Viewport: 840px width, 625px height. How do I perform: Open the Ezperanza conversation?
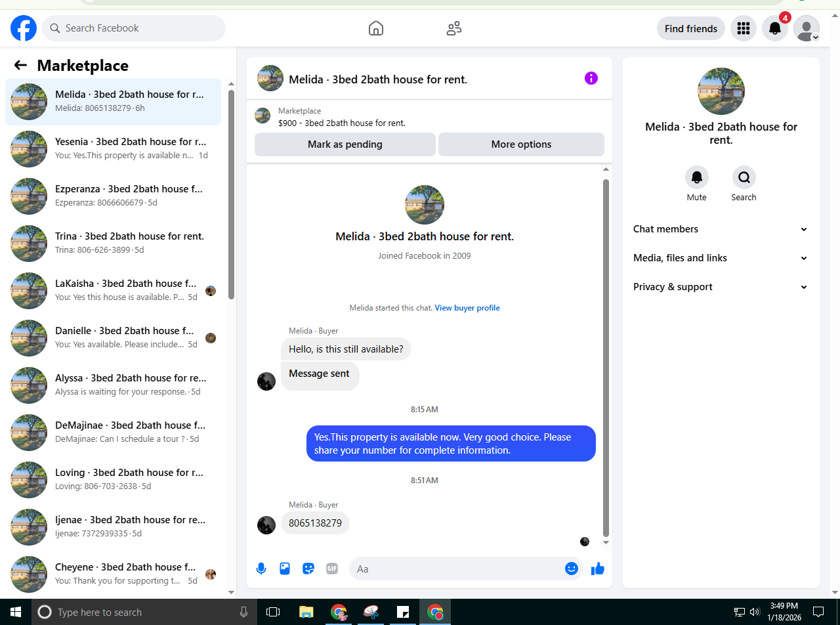point(113,196)
